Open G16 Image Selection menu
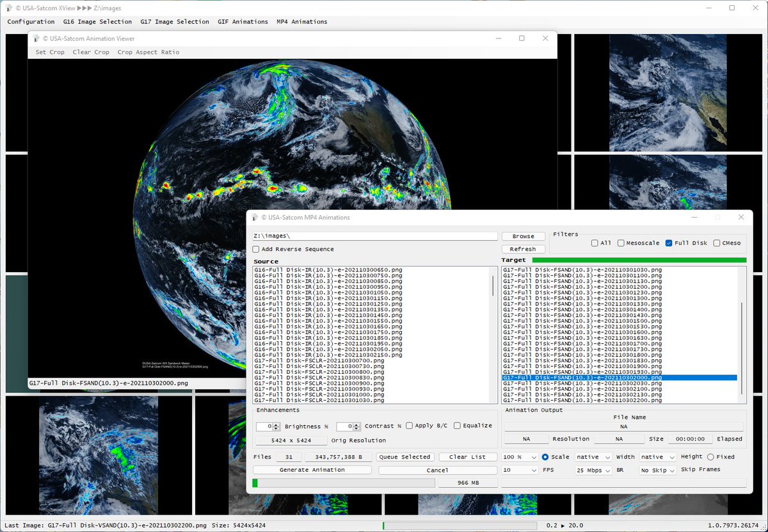 97,22
